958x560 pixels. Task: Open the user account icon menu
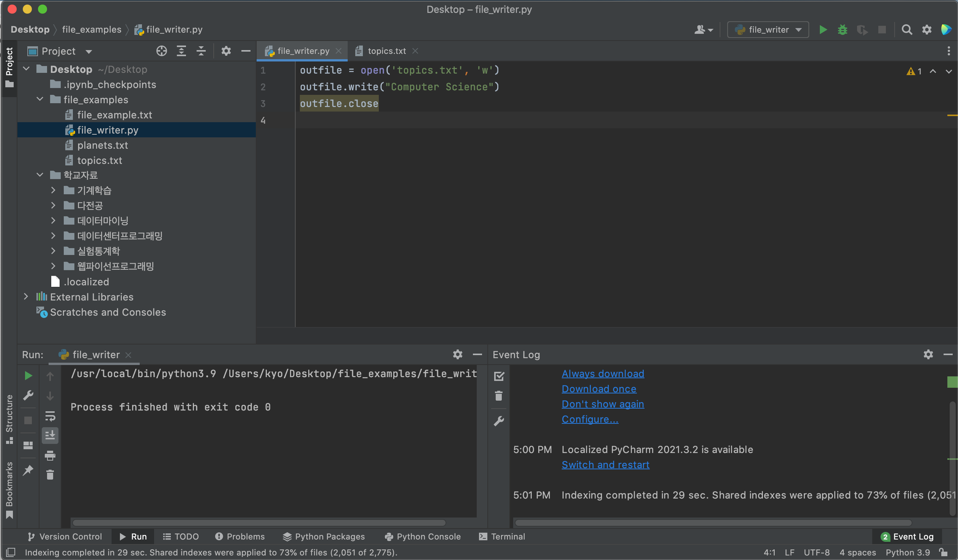703,30
